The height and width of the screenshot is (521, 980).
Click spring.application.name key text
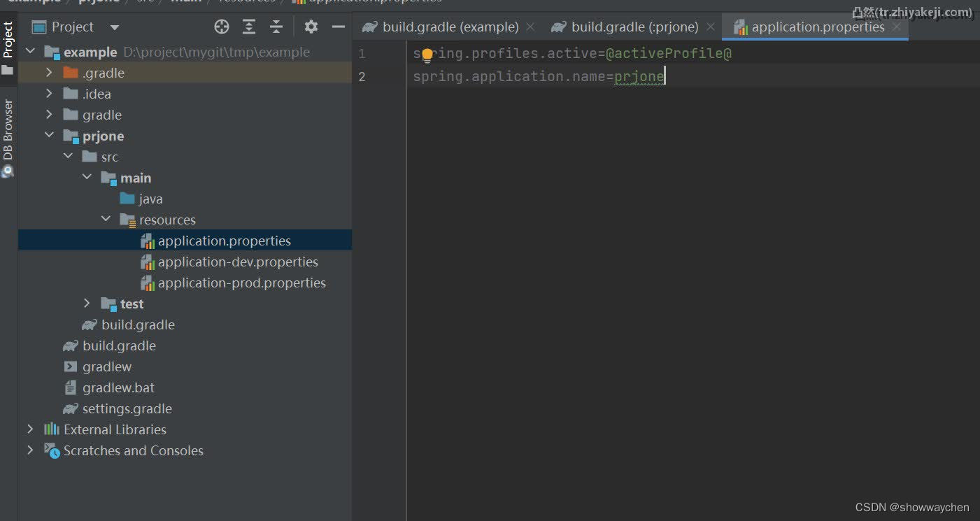point(509,76)
